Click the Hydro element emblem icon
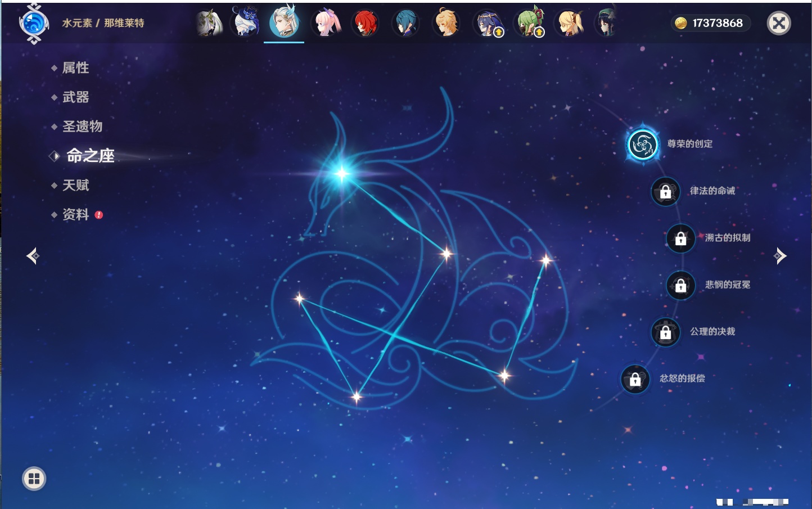The image size is (812, 509). (34, 24)
